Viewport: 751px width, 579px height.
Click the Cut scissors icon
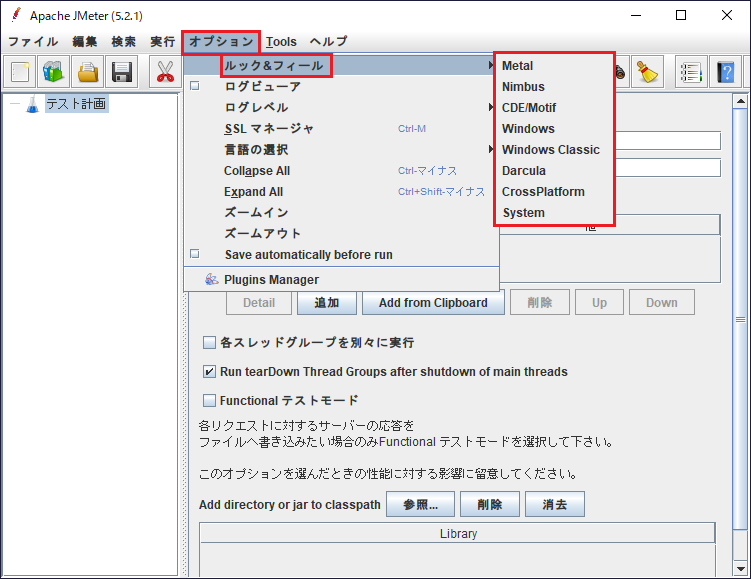coord(165,72)
